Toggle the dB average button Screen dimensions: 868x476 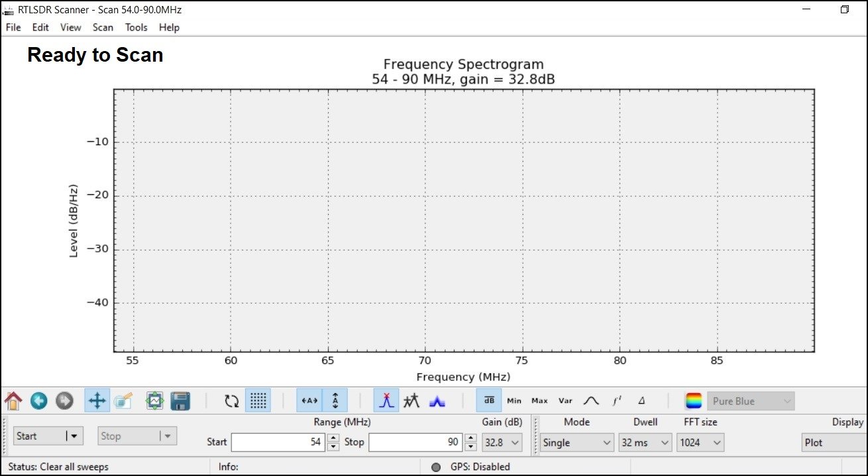point(489,400)
